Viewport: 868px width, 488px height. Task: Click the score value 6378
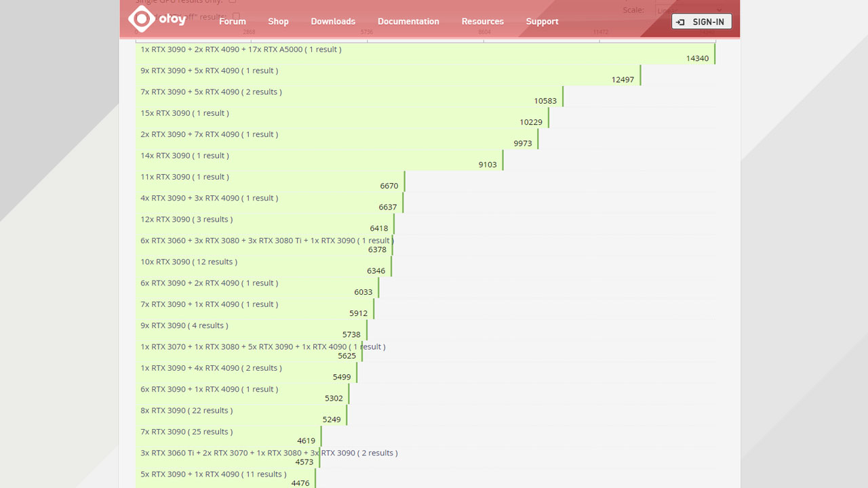click(x=377, y=249)
